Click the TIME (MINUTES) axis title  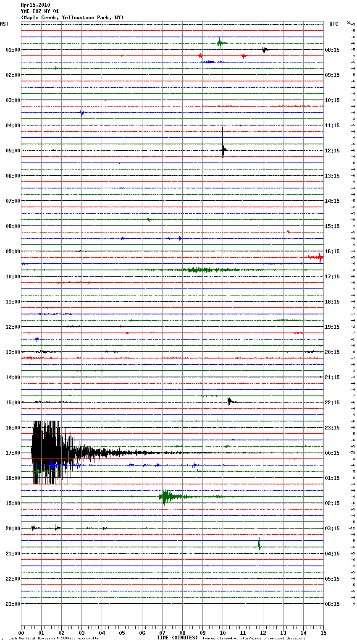point(177,638)
